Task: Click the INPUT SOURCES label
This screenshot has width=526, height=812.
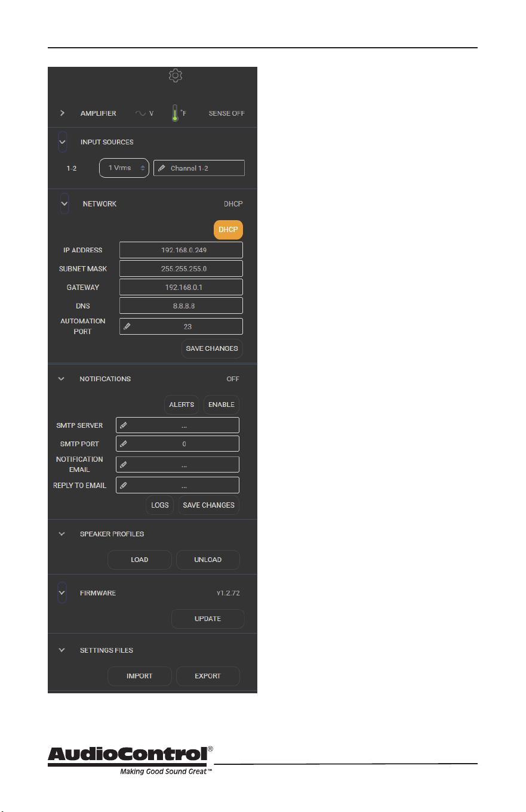Action: [x=107, y=143]
